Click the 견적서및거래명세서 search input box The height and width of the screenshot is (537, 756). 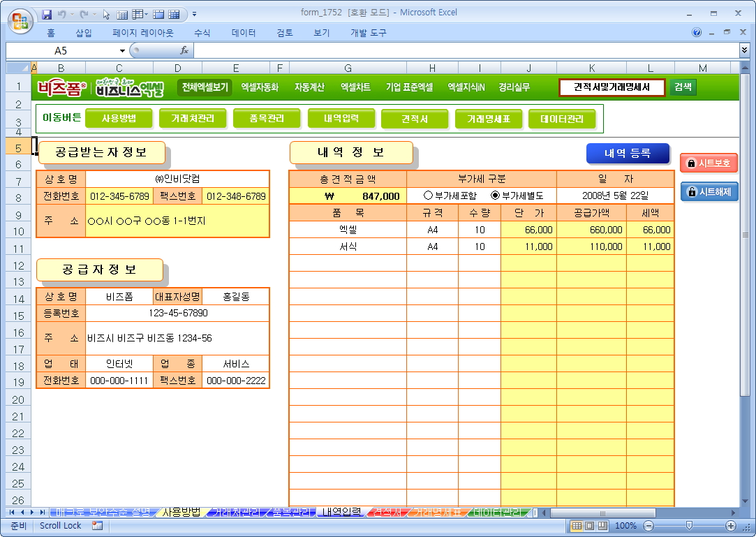612,87
